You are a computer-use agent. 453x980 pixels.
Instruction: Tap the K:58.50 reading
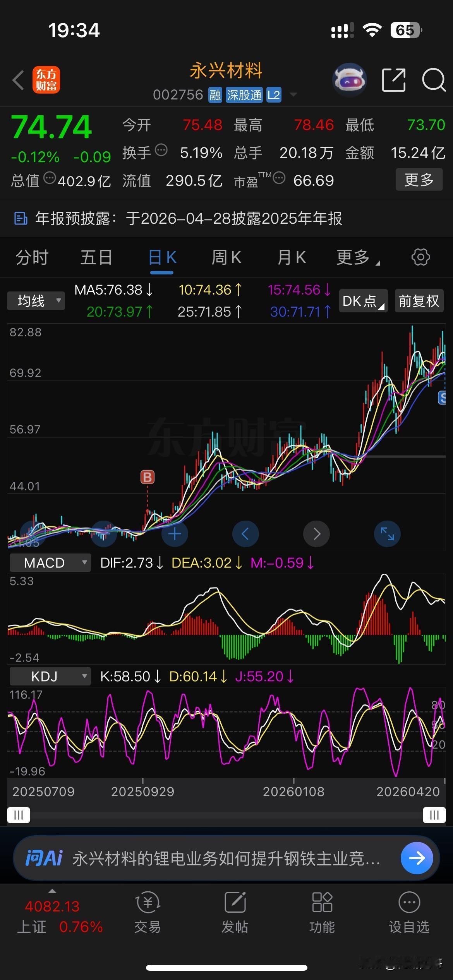click(130, 677)
